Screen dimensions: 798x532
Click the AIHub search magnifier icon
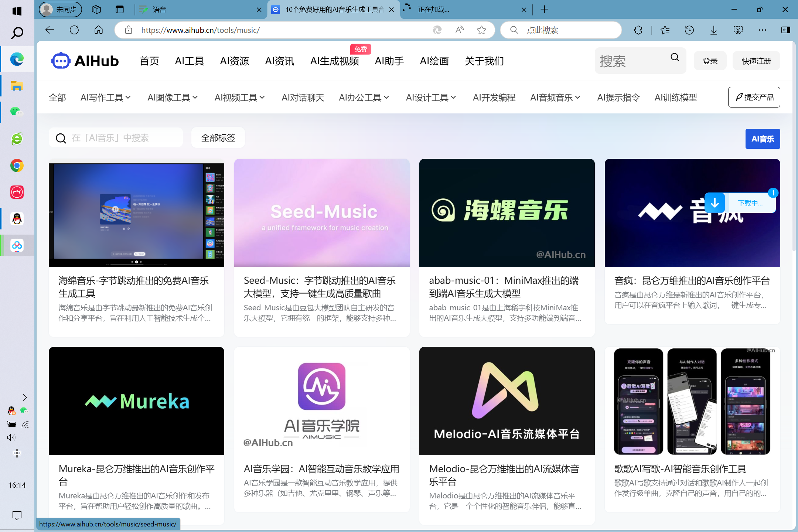675,57
